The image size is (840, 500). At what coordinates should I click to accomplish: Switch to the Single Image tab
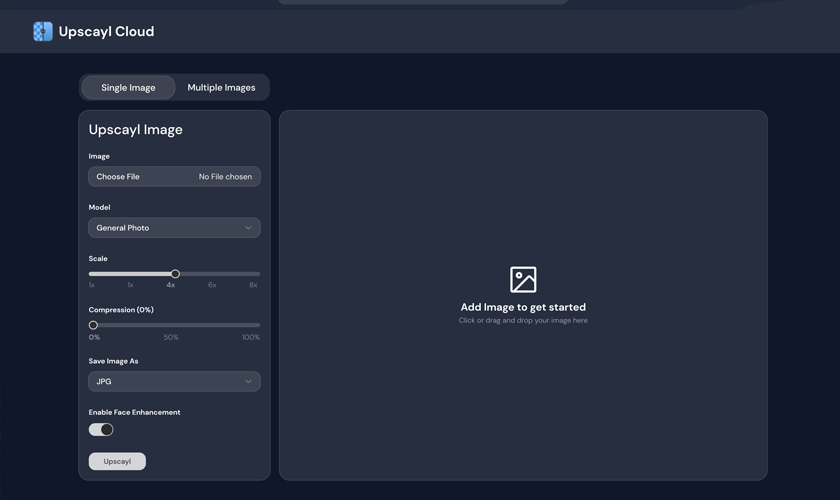click(129, 87)
